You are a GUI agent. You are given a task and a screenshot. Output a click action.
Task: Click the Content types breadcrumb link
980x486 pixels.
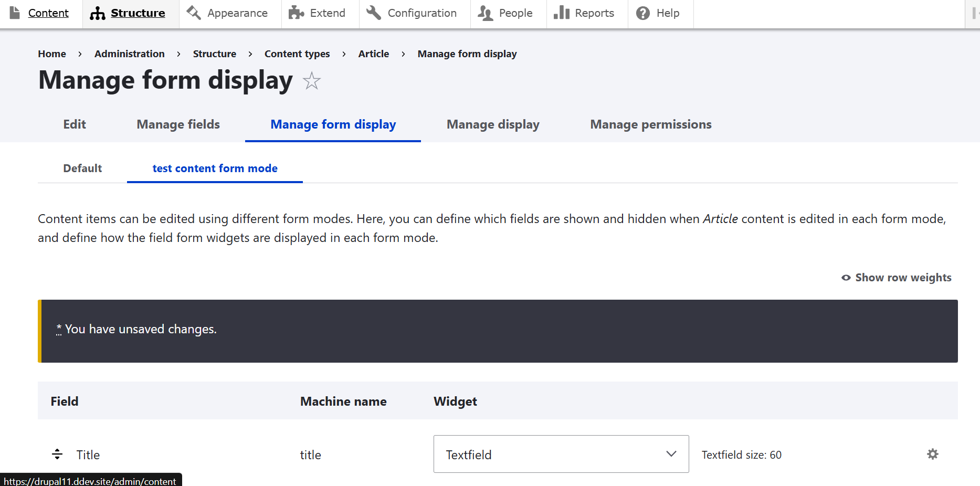coord(297,54)
